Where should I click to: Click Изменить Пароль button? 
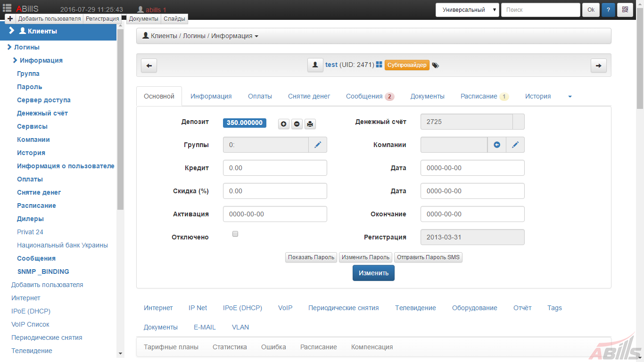pos(366,257)
